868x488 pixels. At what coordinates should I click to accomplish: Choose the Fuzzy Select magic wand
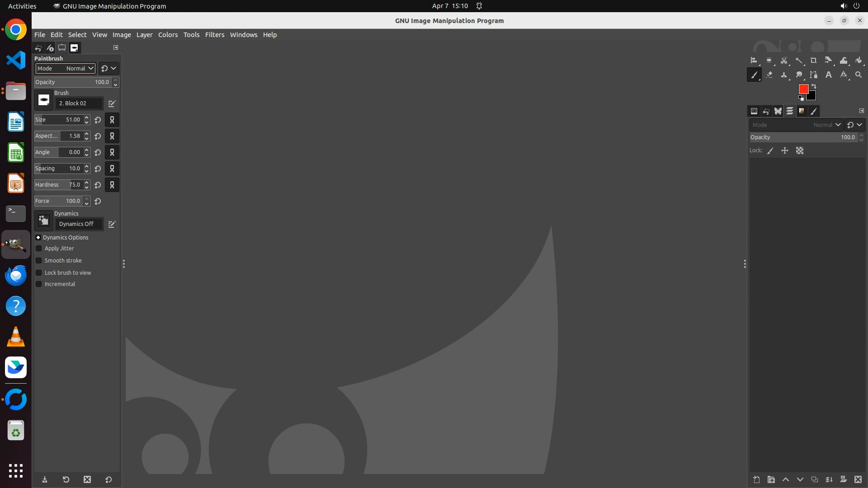pos(799,61)
